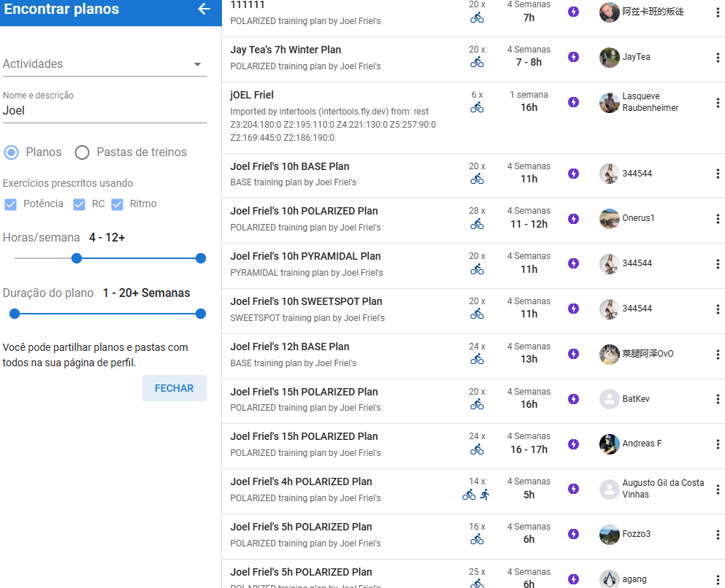The image size is (725, 588).
Task: Click JayTea's profile avatar
Action: [610, 58]
